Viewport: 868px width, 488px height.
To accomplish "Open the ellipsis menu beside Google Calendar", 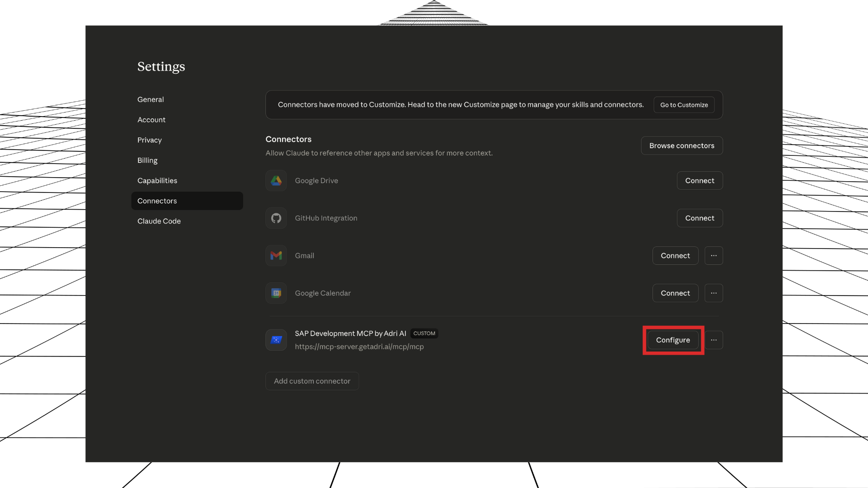I will (x=714, y=293).
